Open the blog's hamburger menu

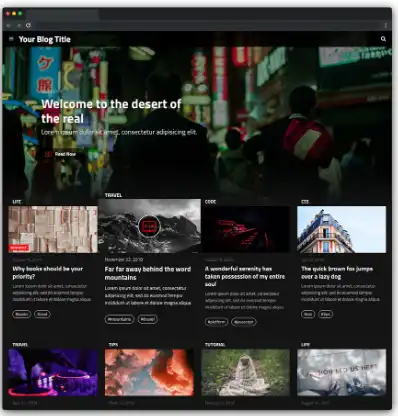tap(11, 39)
